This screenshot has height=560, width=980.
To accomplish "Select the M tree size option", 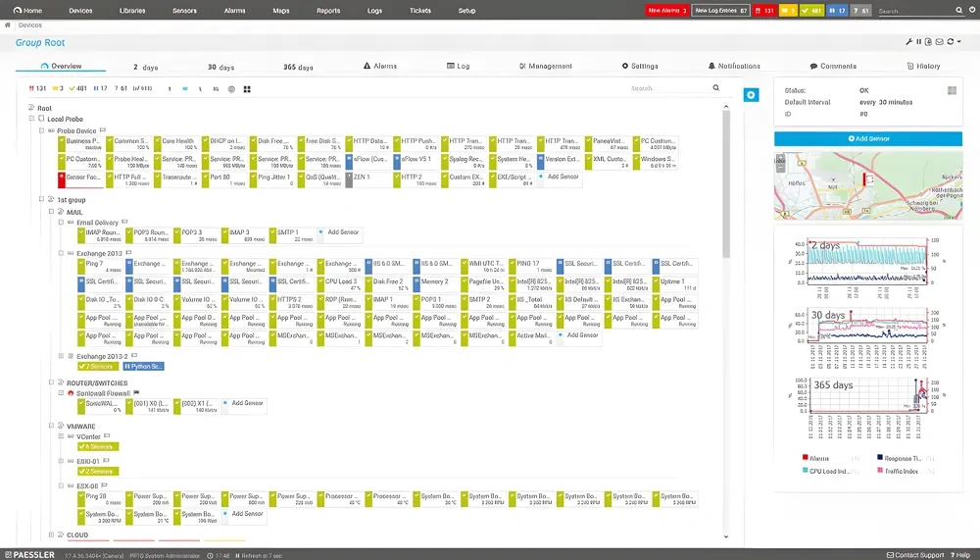I will [x=185, y=89].
